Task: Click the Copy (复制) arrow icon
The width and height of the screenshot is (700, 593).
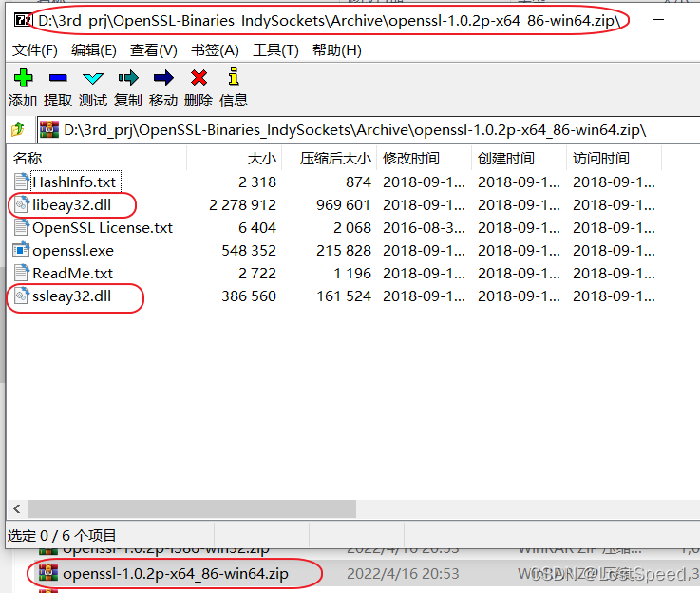Action: (x=128, y=79)
